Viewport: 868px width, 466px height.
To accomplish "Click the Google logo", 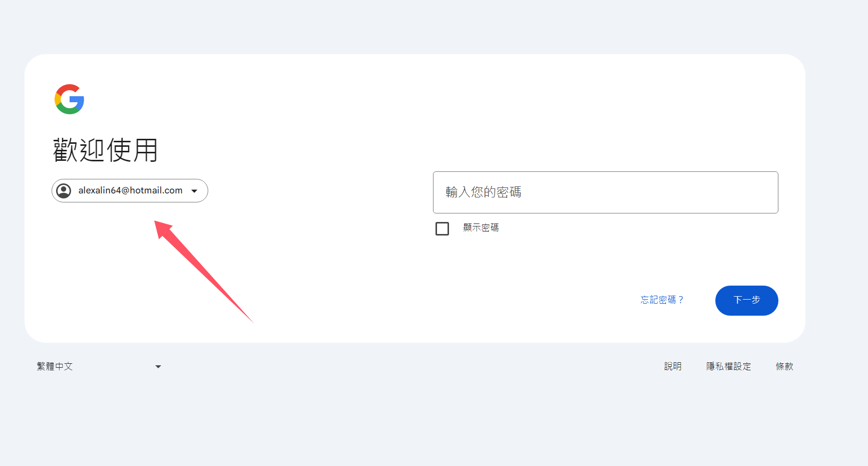I will (x=69, y=99).
